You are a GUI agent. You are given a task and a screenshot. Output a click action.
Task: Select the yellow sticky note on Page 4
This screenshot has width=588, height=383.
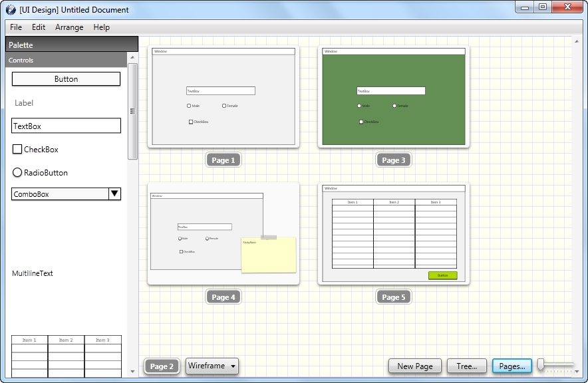[x=269, y=256]
